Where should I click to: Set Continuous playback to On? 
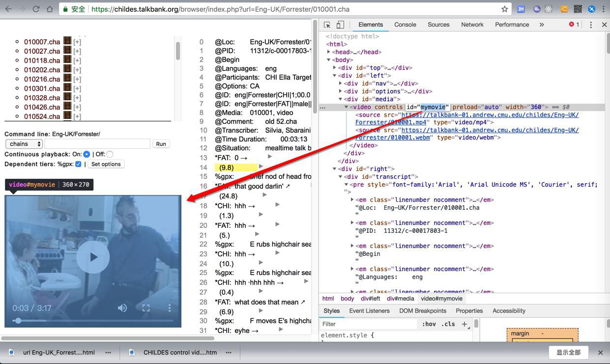[x=87, y=154]
